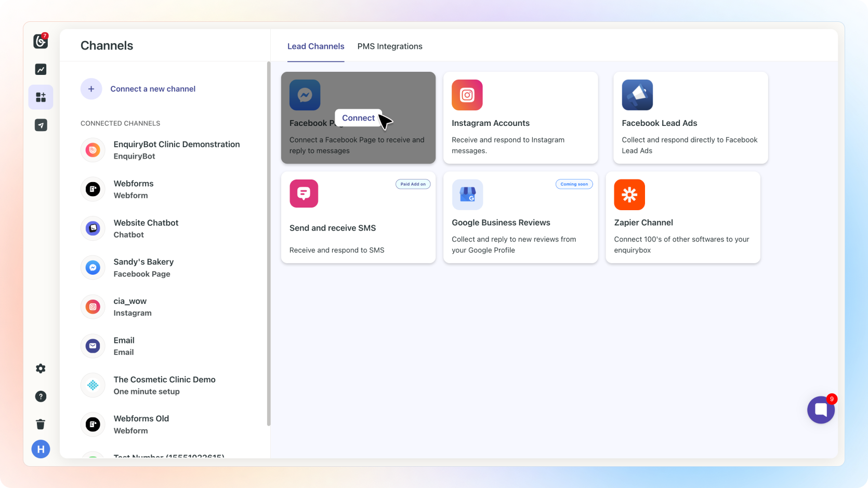
Task: Click the Sandy's Bakery Messenger icon
Action: [93, 267]
